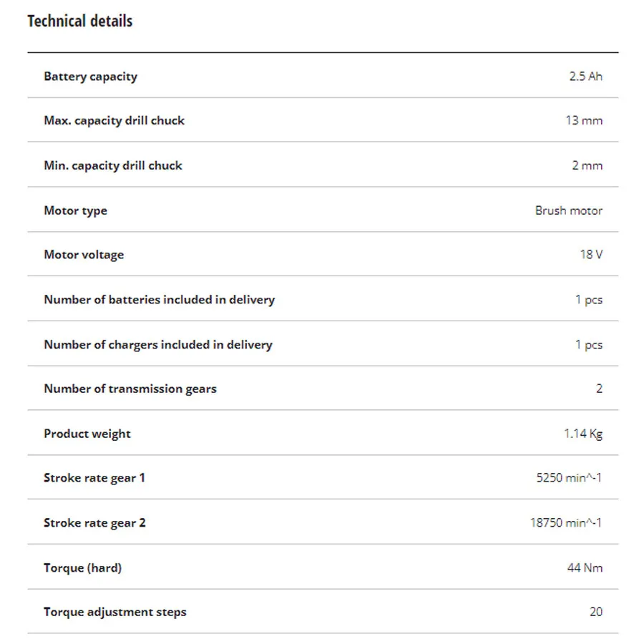Select the Motor voltage label
This screenshot has width=644, height=644.
coord(84,255)
